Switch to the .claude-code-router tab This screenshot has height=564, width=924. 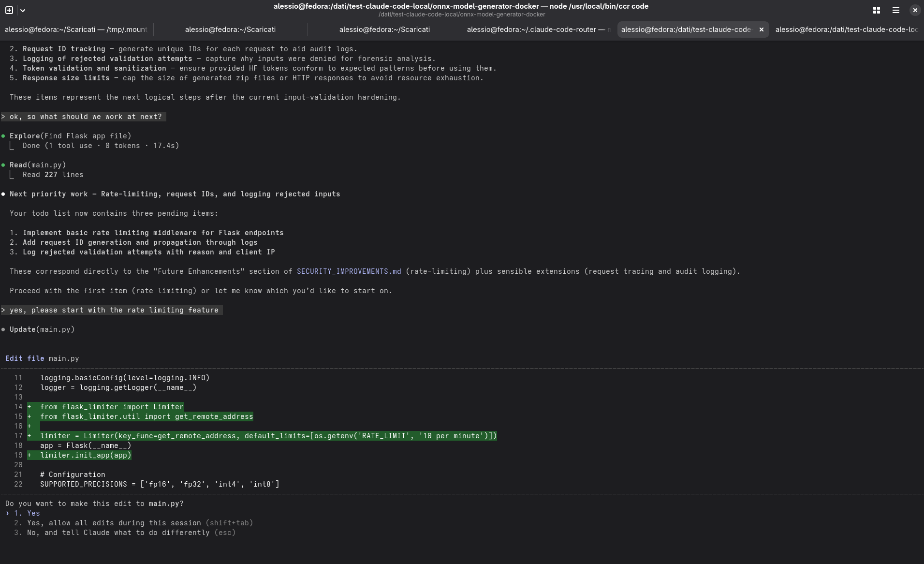pyautogui.click(x=538, y=30)
